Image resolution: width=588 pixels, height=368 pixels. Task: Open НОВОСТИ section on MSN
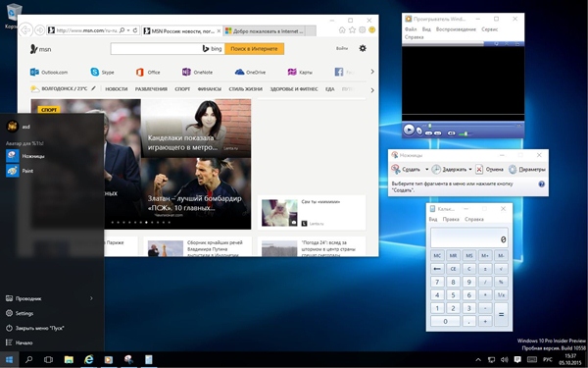click(117, 89)
